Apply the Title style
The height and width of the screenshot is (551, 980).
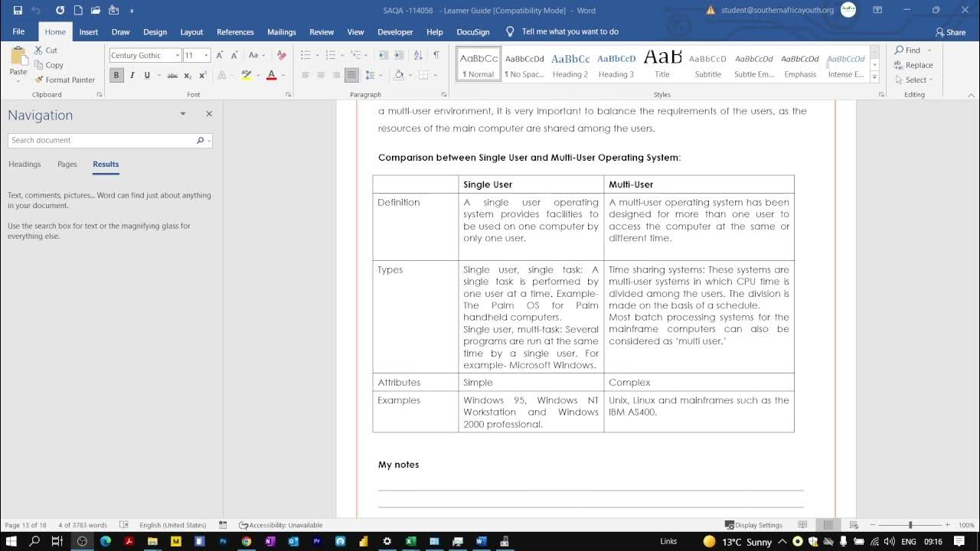662,64
